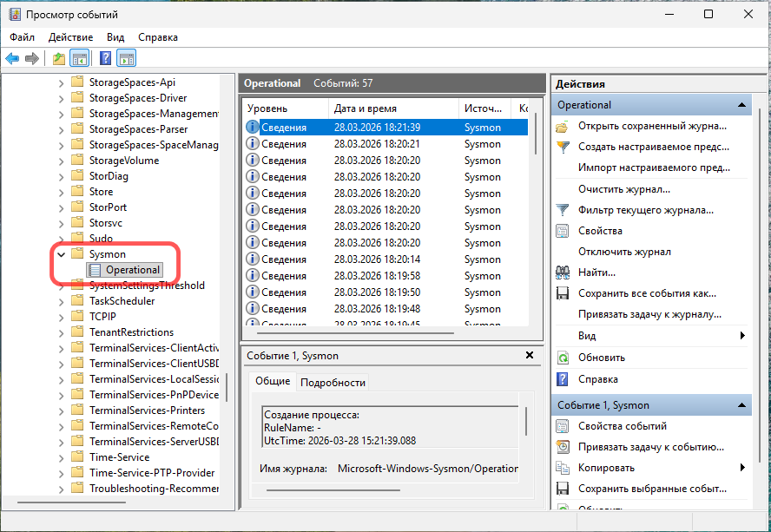Screen dimensions: 771x532
Task: Toggle the Actions pane toolbar button
Action: coord(127,59)
